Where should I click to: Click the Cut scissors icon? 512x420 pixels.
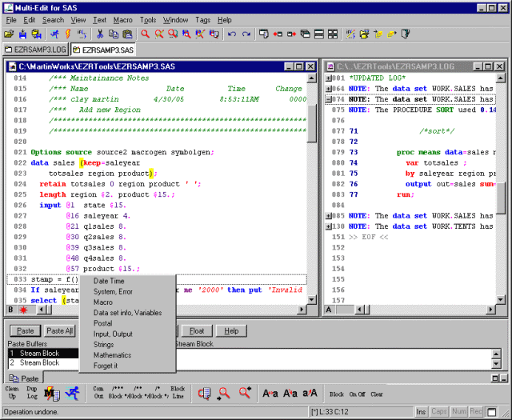(x=100, y=34)
